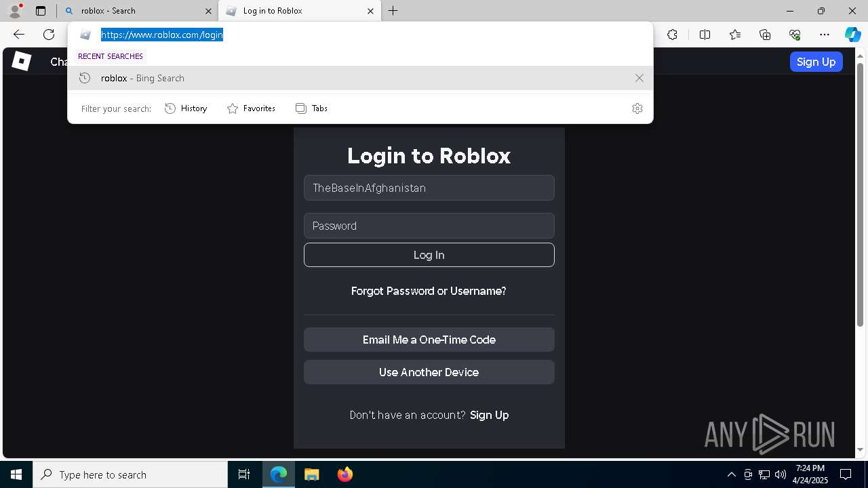Open a new tab with plus icon
Viewport: 868px width, 488px height.
click(393, 11)
